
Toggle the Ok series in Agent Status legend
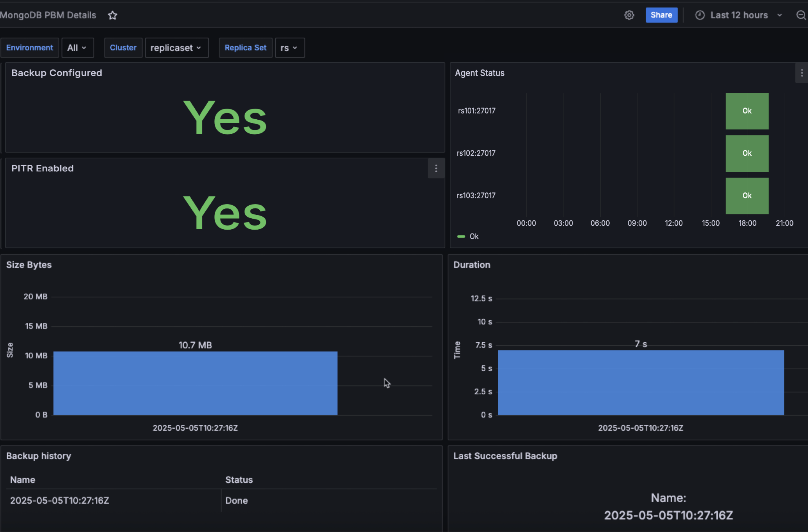pyautogui.click(x=474, y=236)
